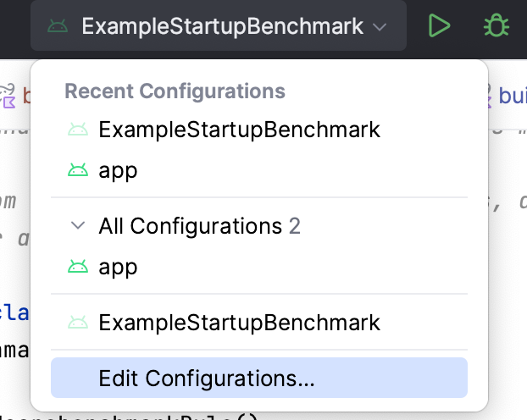Click ExampleStartupBenchmark selector text in the toolbar
Image resolution: width=527 pixels, height=420 pixels.
click(x=222, y=27)
